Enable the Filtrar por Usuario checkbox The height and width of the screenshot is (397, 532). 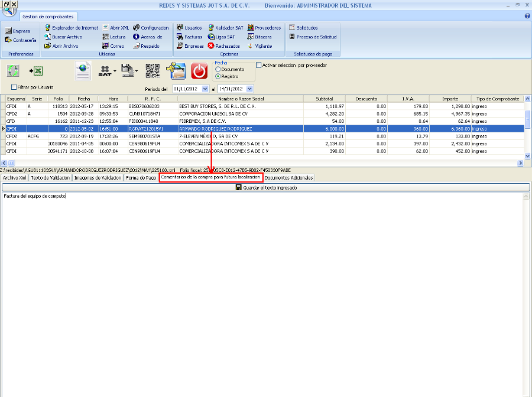pyautogui.click(x=14, y=87)
